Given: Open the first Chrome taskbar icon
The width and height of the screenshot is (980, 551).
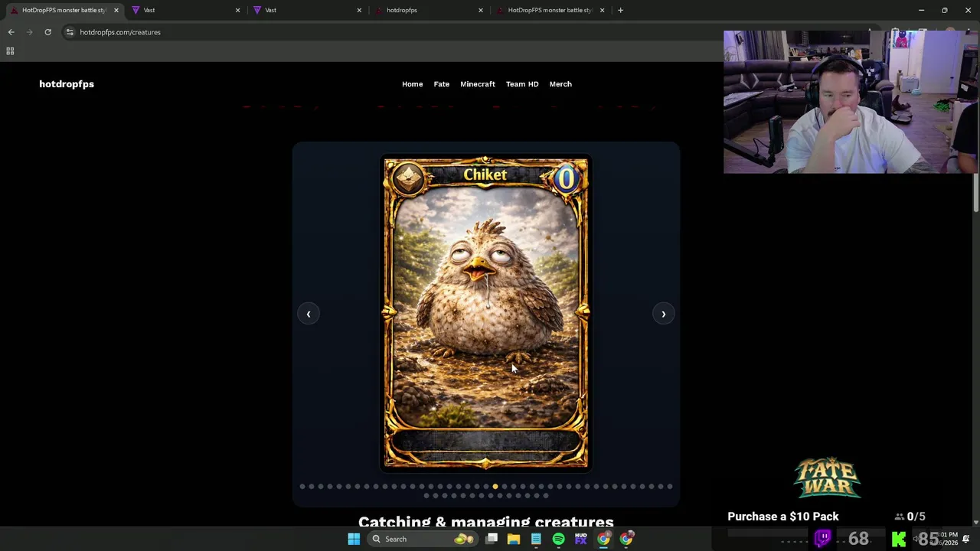Looking at the screenshot, I should [x=603, y=539].
